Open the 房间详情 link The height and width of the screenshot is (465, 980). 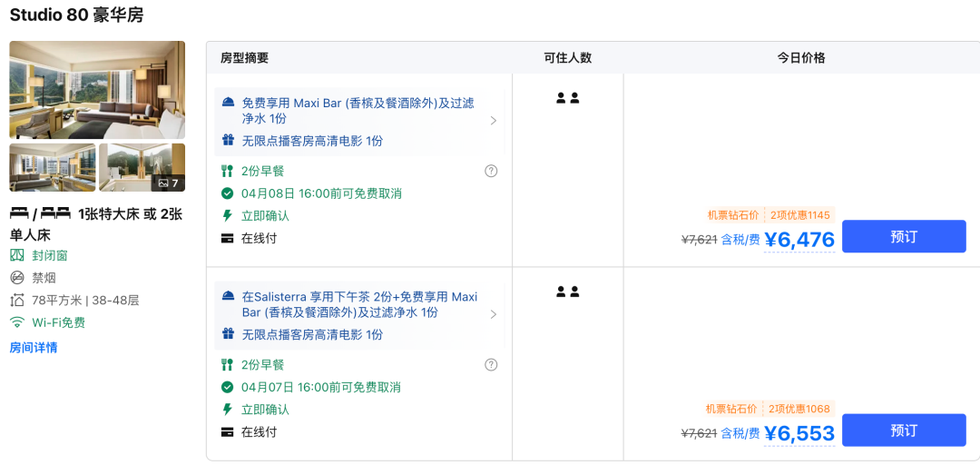(34, 348)
